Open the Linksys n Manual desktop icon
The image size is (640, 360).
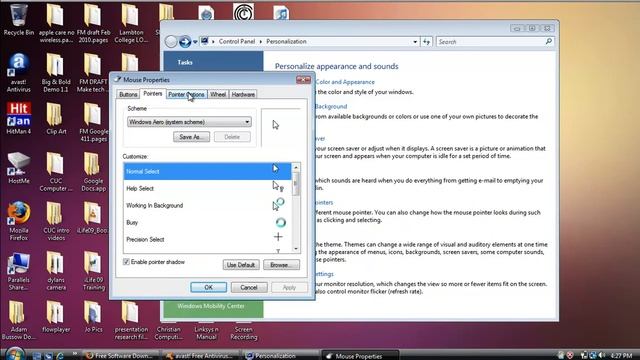click(206, 333)
